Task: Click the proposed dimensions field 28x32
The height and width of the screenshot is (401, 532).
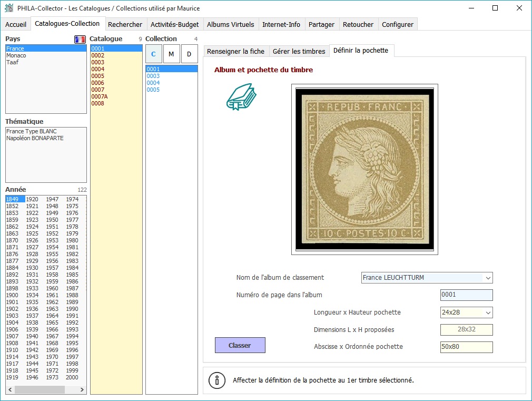Action: tap(466, 329)
